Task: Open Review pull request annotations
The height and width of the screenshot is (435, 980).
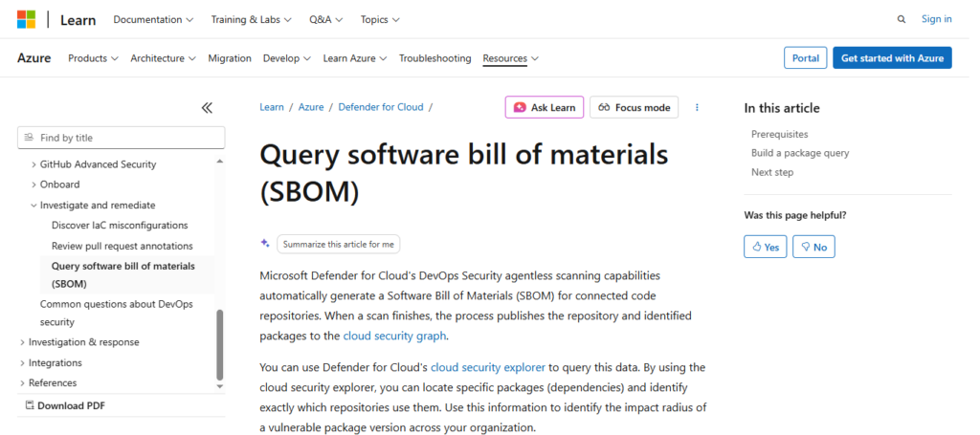Action: click(122, 246)
